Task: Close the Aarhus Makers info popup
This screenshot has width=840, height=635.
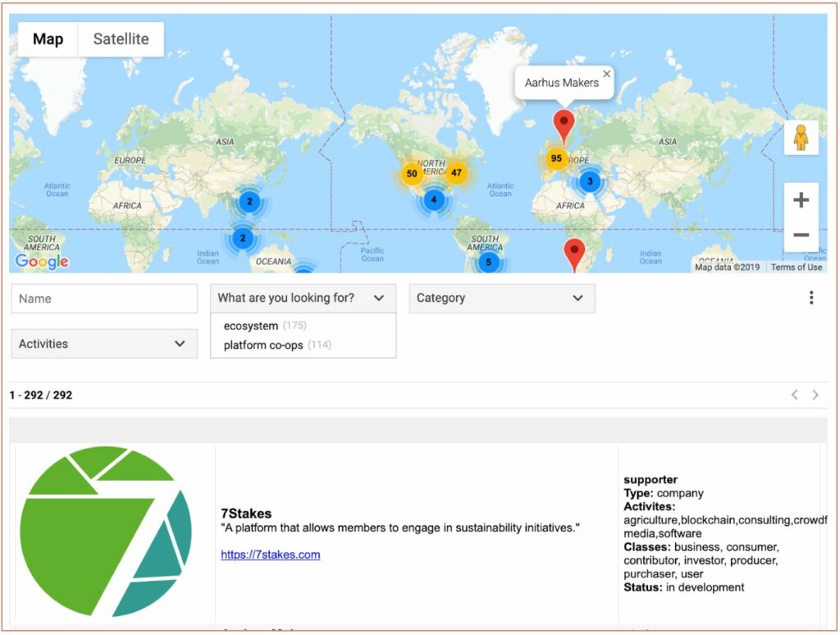Action: pos(606,74)
